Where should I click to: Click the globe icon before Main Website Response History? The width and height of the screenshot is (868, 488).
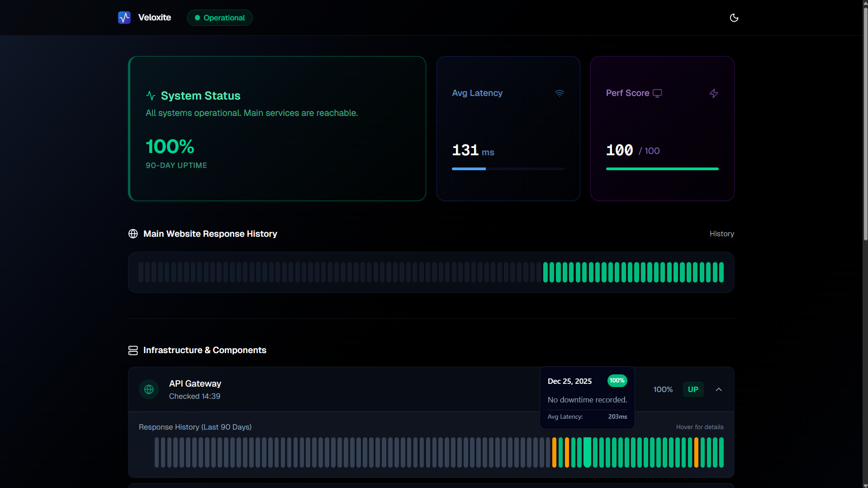click(x=133, y=234)
